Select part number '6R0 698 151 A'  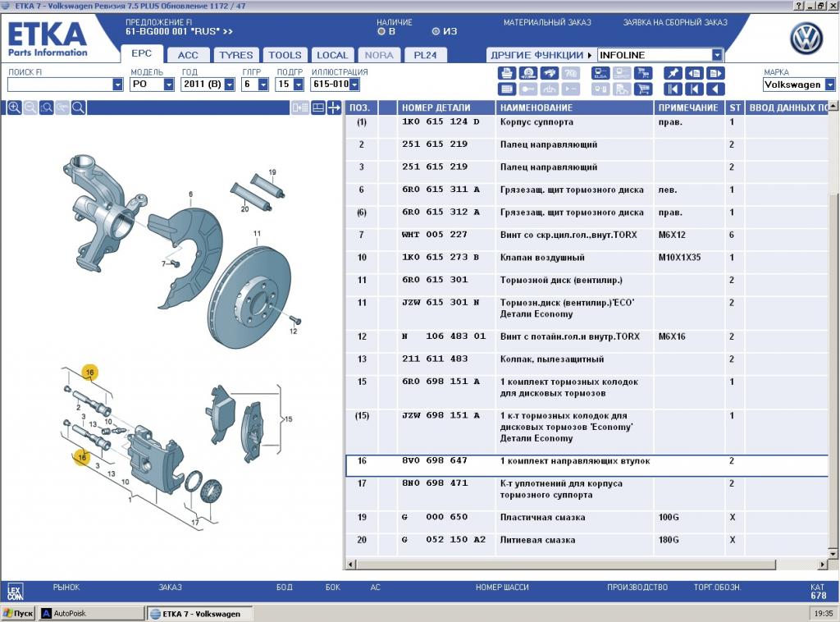coord(441,382)
